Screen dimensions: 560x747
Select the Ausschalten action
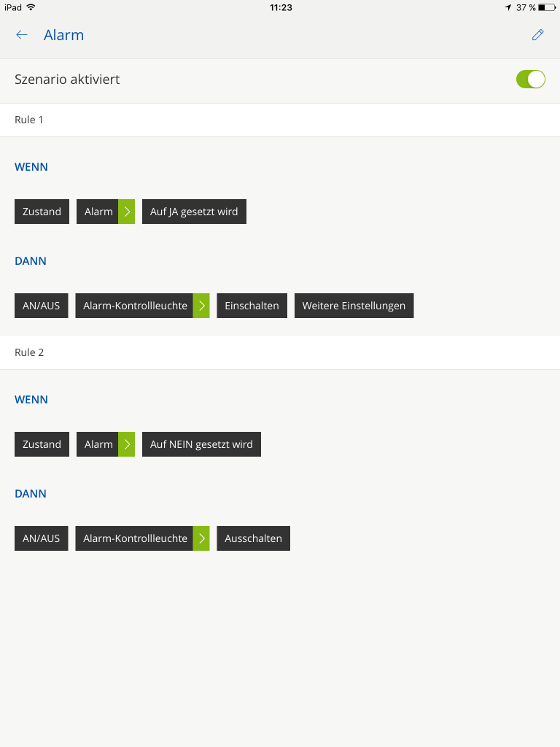coord(253,538)
